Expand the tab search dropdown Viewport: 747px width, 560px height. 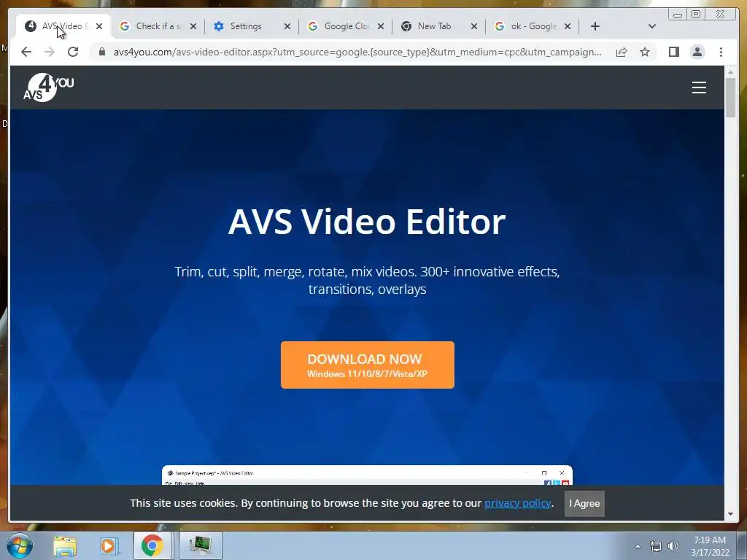coord(652,26)
